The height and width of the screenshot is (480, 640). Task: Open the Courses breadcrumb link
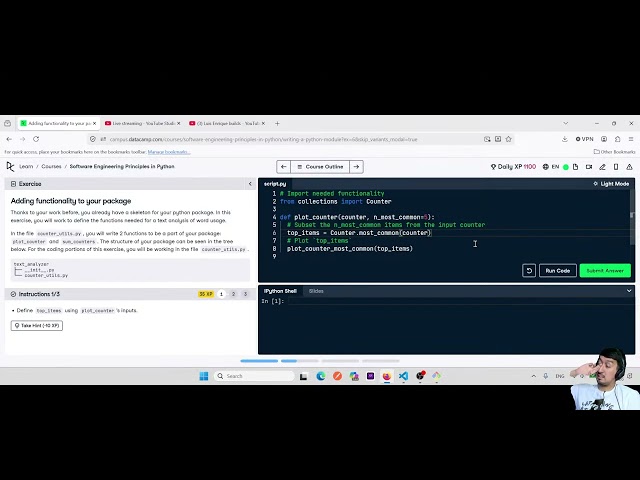pyautogui.click(x=51, y=167)
